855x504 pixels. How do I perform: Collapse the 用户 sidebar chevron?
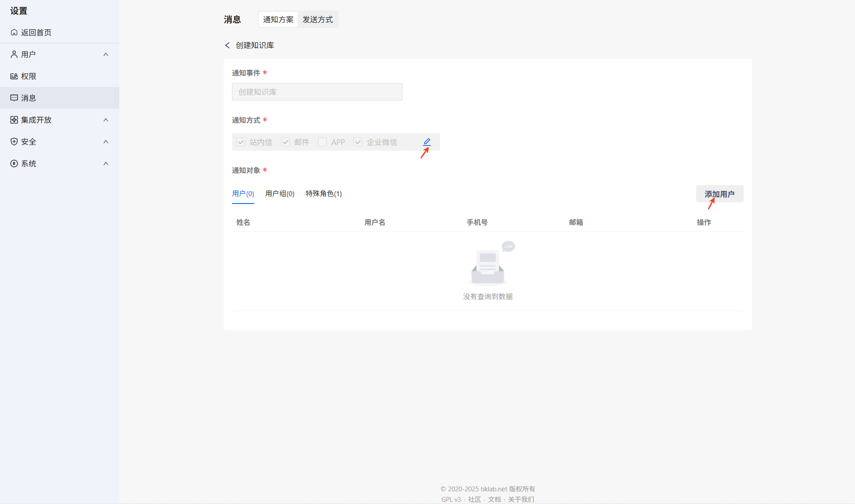pyautogui.click(x=106, y=54)
